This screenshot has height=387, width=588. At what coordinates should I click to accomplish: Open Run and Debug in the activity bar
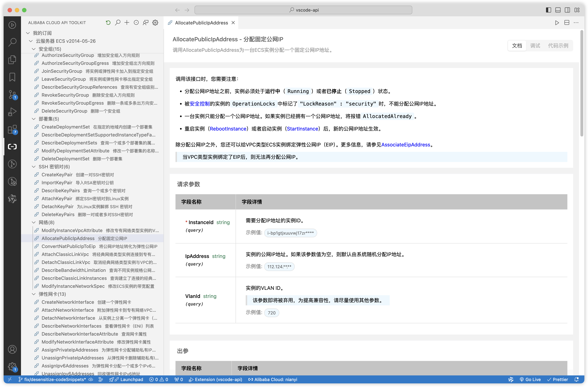tap(12, 112)
